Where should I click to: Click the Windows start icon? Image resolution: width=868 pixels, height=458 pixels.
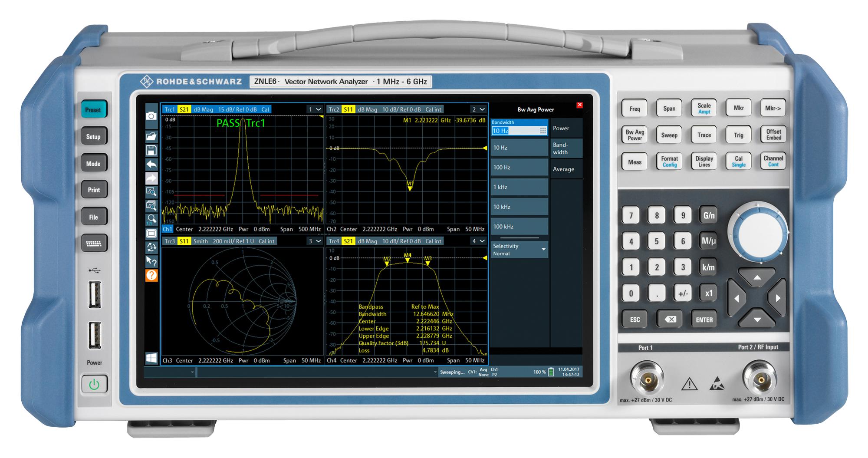(151, 358)
